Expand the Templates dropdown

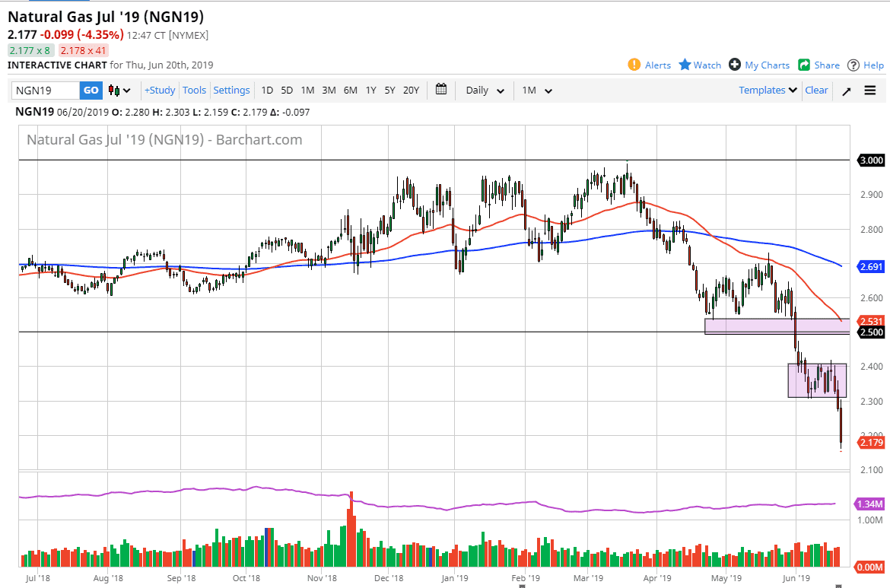click(x=768, y=91)
